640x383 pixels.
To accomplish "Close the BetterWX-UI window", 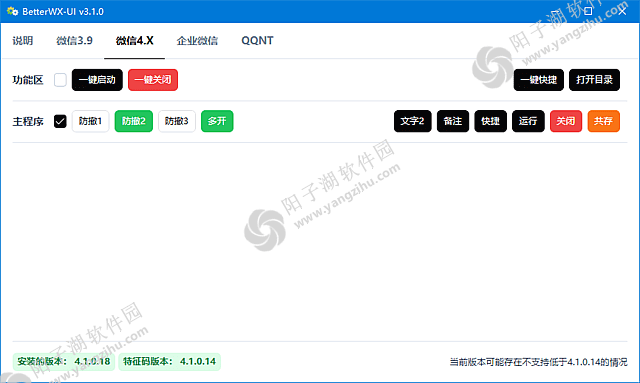I will coord(622,11).
